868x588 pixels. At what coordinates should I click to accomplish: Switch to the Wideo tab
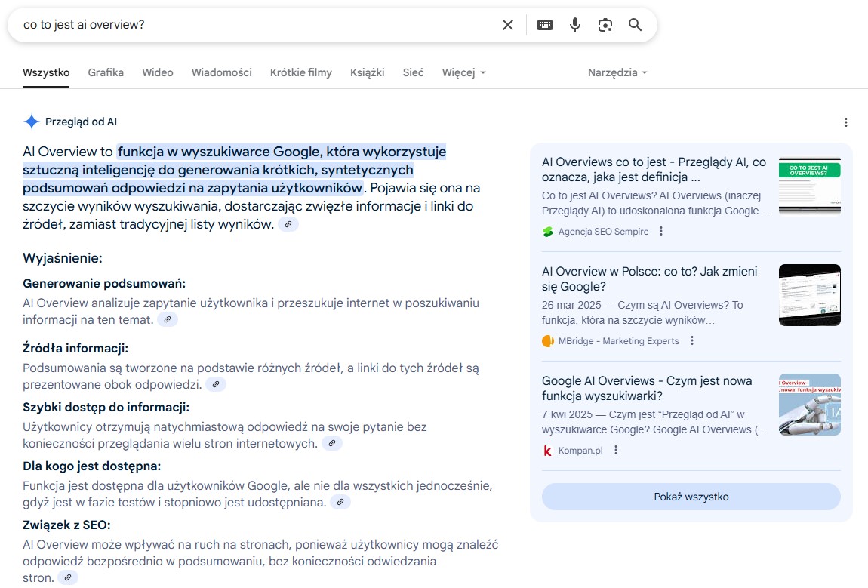[158, 72]
